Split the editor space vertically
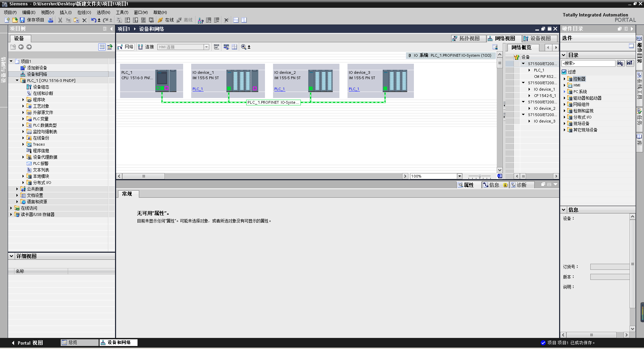 click(244, 20)
